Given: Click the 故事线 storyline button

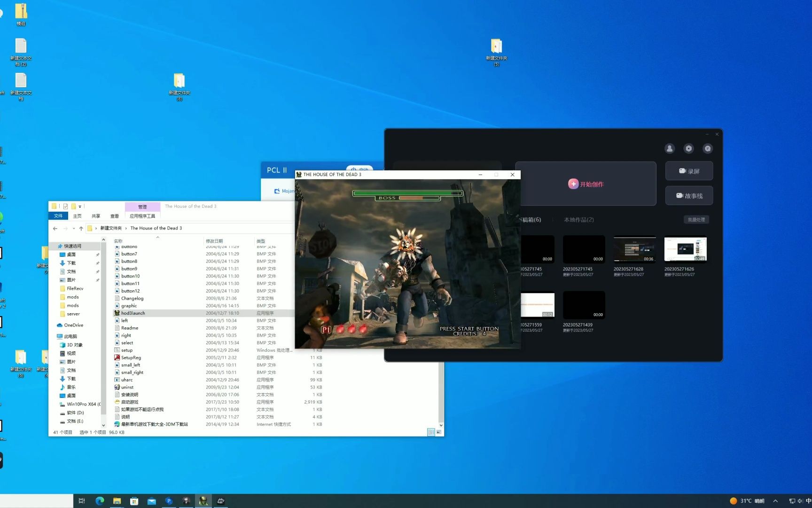Looking at the screenshot, I should [x=689, y=196].
